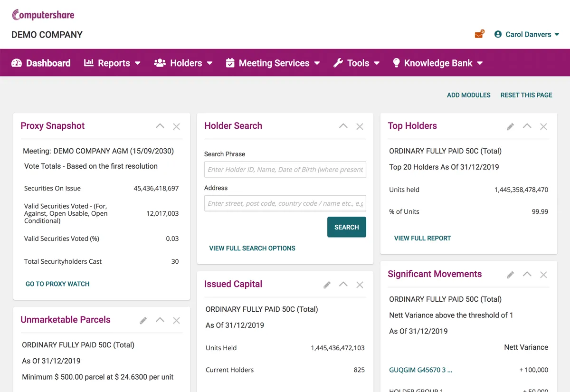
Task: Collapse the Holder Search panel
Action: (x=343, y=126)
